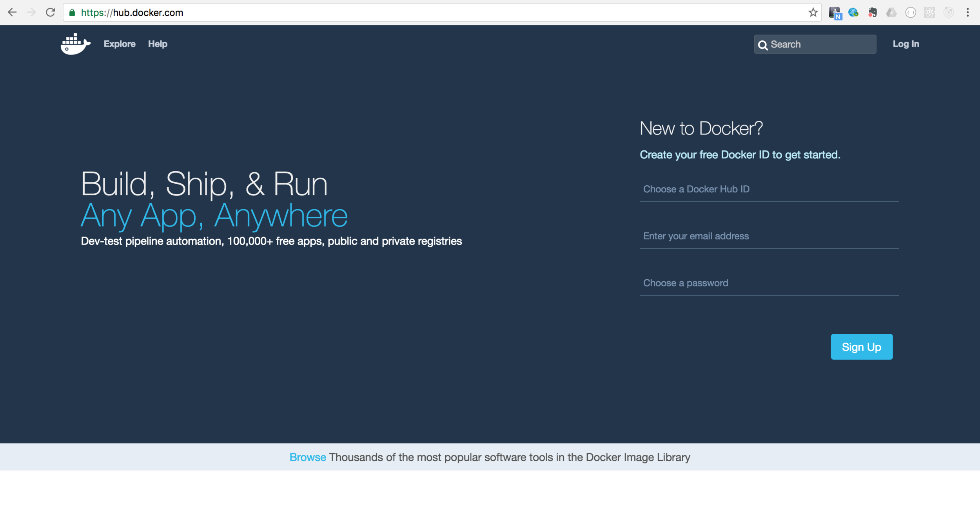Viewport: 980px width, 512px height.
Task: Click the Google Drive extension icon
Action: point(891,13)
